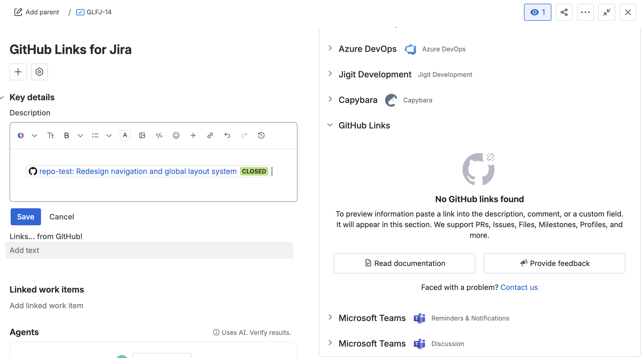Insert an image via the toolbar icon
This screenshot has width=644, height=358.
coord(142,135)
